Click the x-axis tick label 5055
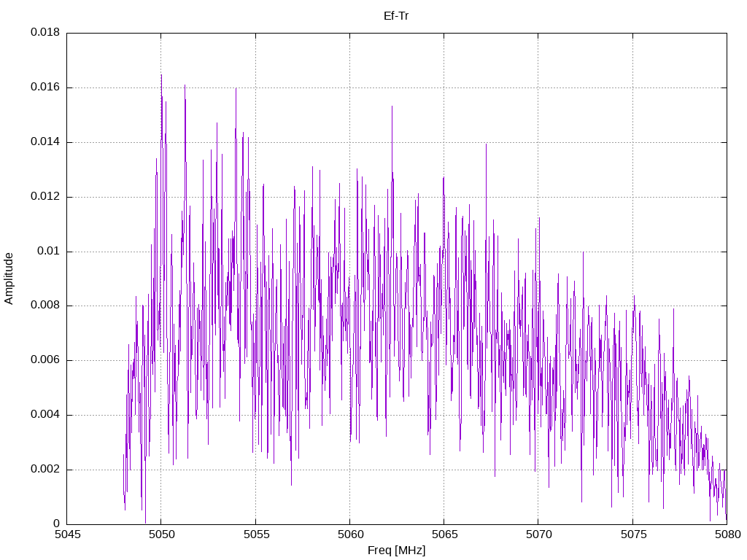This screenshot has height=560, width=747. click(x=256, y=534)
